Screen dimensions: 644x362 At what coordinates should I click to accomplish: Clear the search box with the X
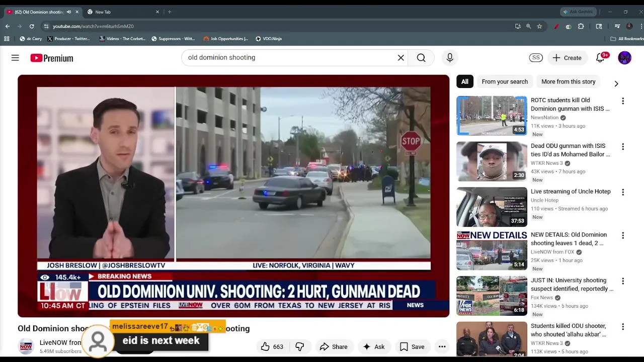pyautogui.click(x=401, y=58)
